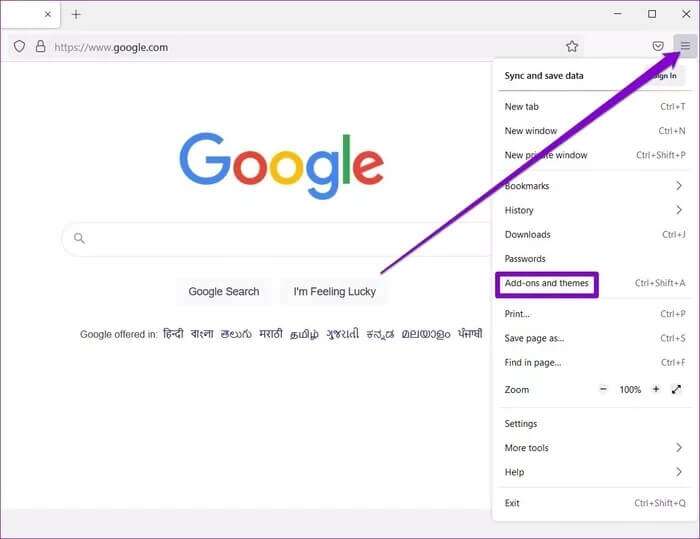
Task: Zoom in with the plus button
Action: (x=656, y=389)
